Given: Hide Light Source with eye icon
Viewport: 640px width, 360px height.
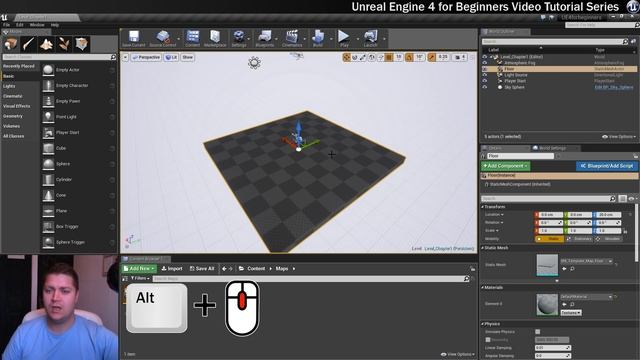Looking at the screenshot, I should (484, 75).
